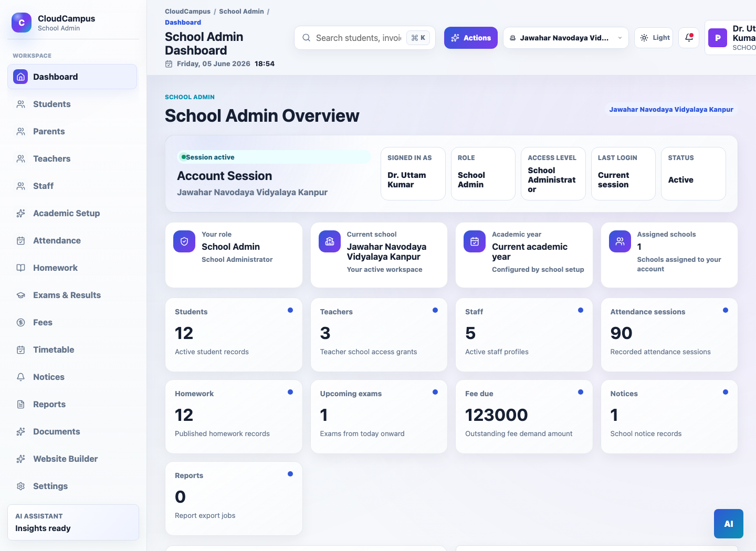Click the purple P profile avatar
The width and height of the screenshot is (756, 551).
718,38
